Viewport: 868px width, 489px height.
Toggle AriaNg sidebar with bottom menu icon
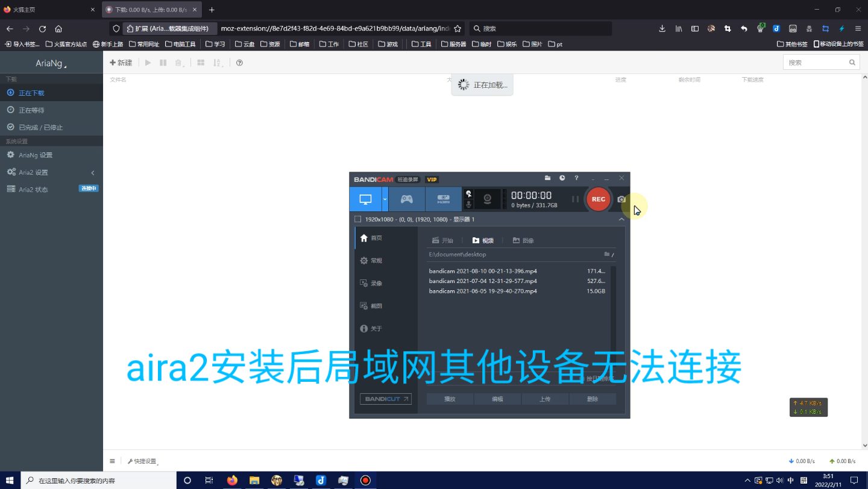pyautogui.click(x=112, y=461)
